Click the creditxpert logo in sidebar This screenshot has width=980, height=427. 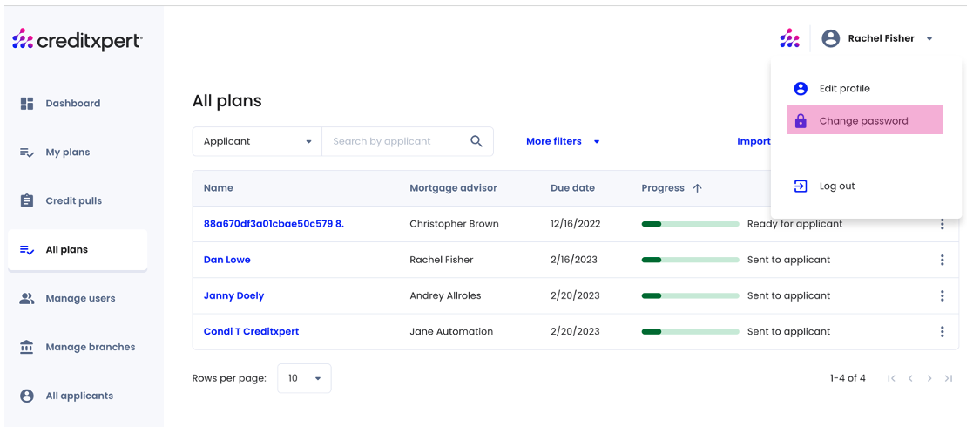tap(77, 39)
